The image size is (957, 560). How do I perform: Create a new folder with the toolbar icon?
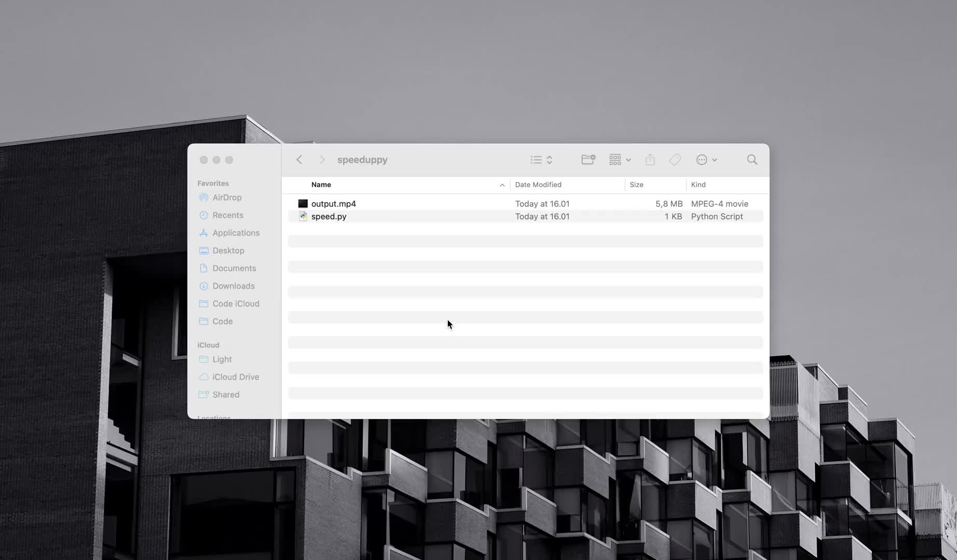point(588,160)
